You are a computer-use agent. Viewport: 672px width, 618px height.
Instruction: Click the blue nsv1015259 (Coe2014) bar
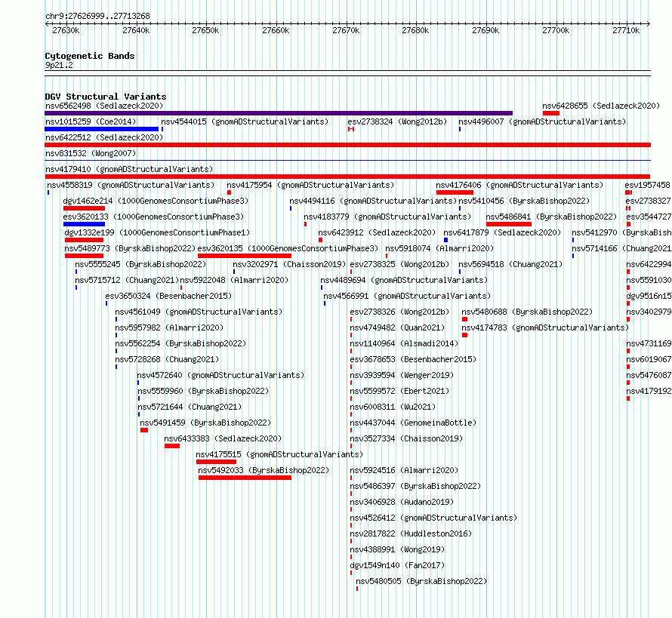point(102,129)
